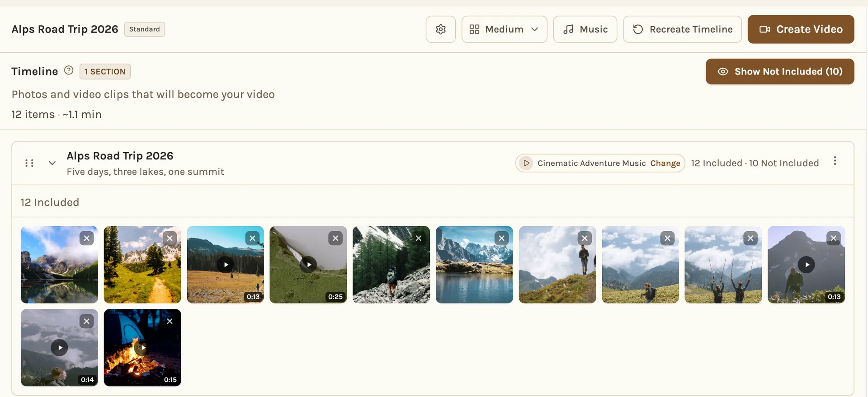
Task: Collapse the Alps Road Trip 2026 section
Action: [x=52, y=163]
